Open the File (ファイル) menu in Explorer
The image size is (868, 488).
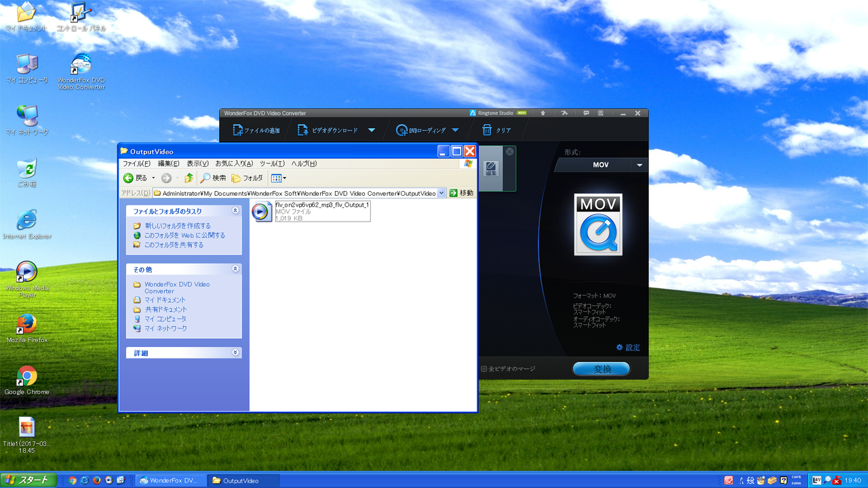click(x=136, y=163)
